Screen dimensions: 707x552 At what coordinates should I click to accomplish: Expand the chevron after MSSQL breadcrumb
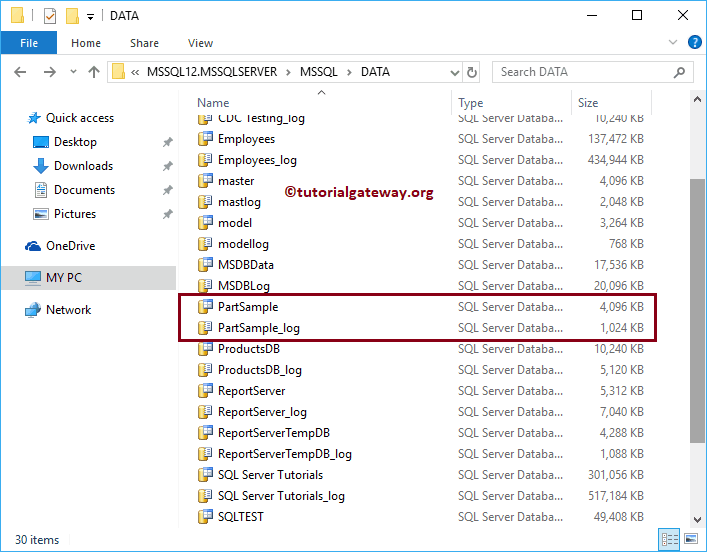coord(349,72)
